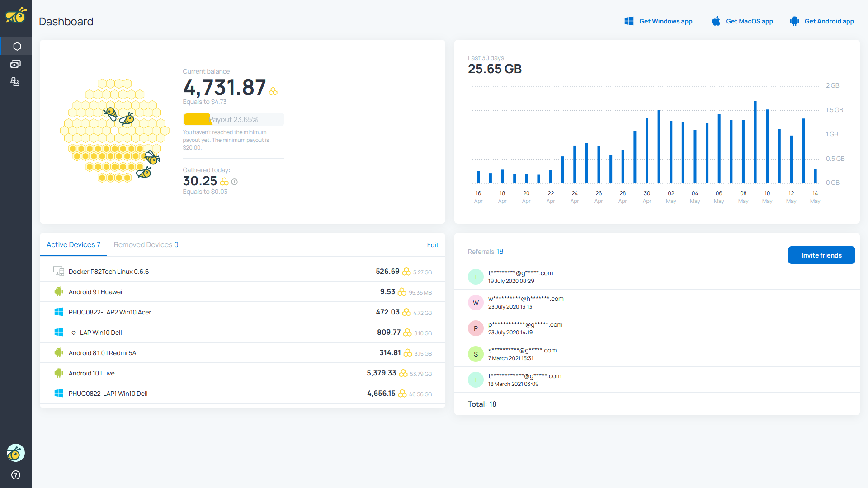Click the info icon beside Gathered today
This screenshot has height=488, width=868.
click(234, 182)
